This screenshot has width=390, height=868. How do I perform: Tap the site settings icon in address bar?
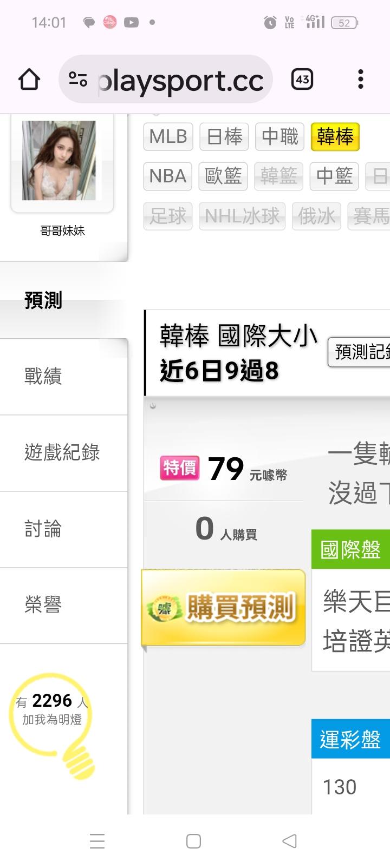tap(78, 80)
